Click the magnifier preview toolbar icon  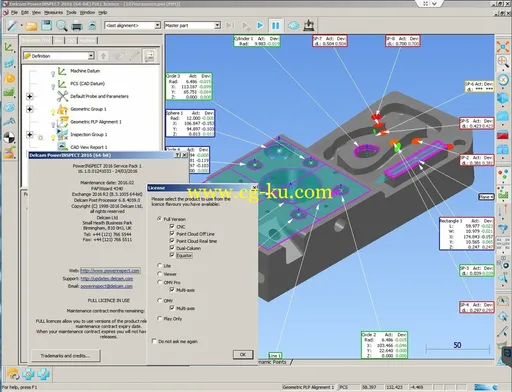(62, 26)
